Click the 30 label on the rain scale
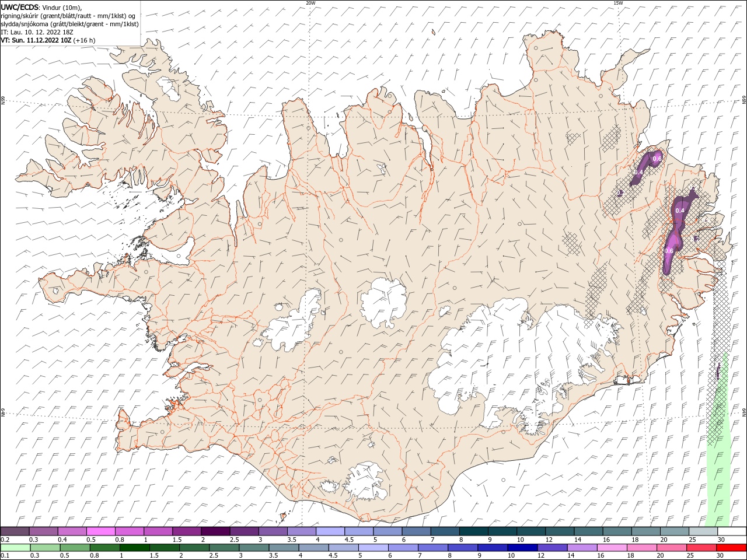 pyautogui.click(x=720, y=556)
